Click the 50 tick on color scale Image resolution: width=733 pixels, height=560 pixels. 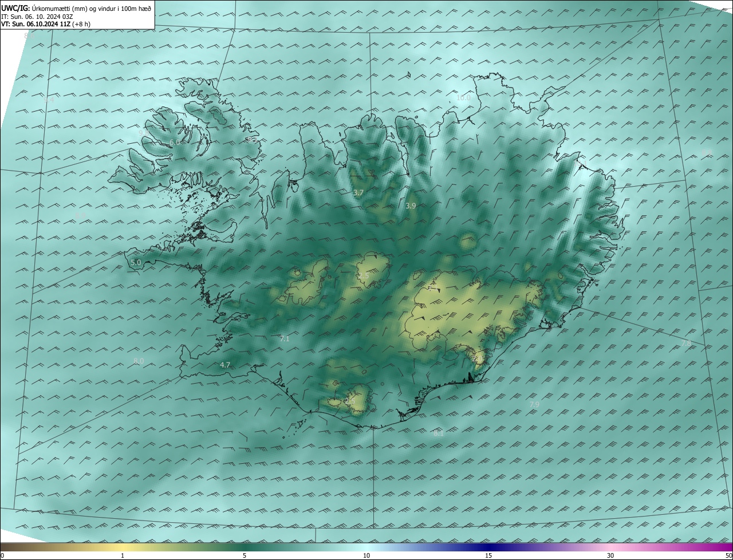coord(728,555)
